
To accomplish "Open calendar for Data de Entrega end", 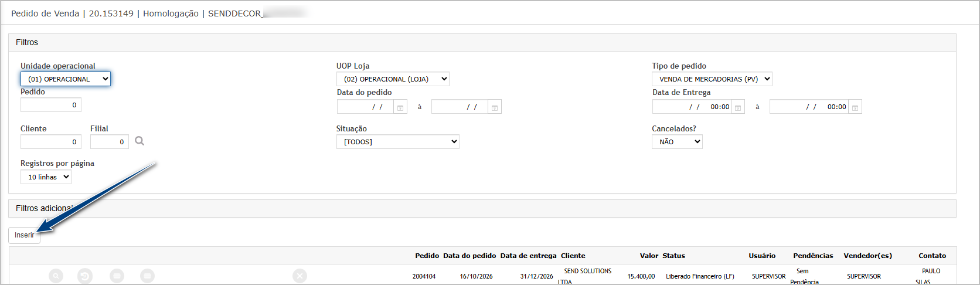I will click(x=855, y=107).
